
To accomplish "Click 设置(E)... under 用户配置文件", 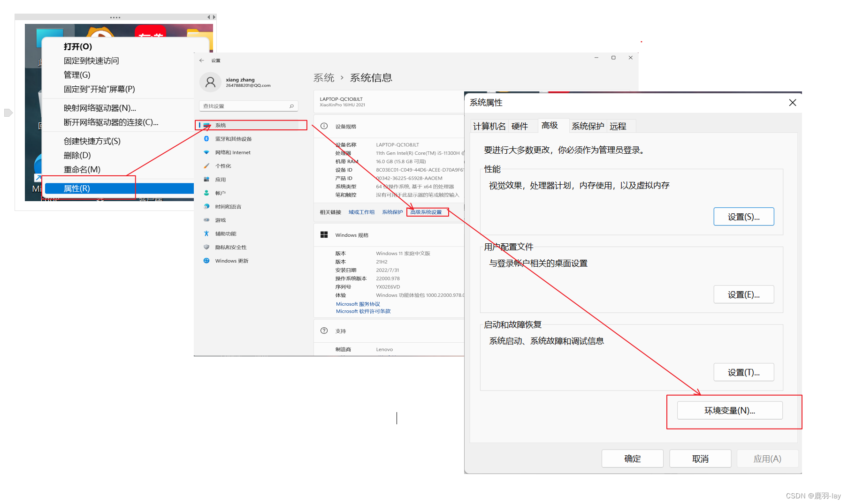I will (x=744, y=294).
